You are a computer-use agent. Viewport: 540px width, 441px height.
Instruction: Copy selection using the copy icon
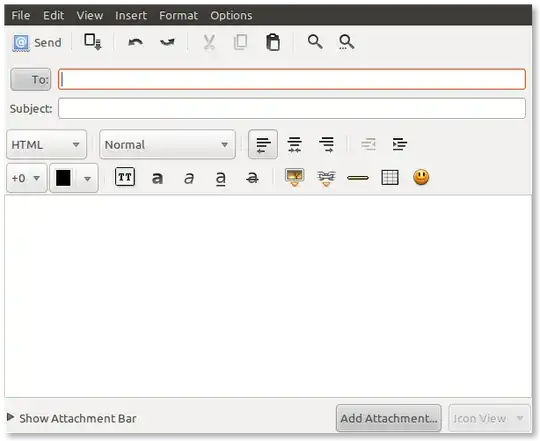coord(240,42)
